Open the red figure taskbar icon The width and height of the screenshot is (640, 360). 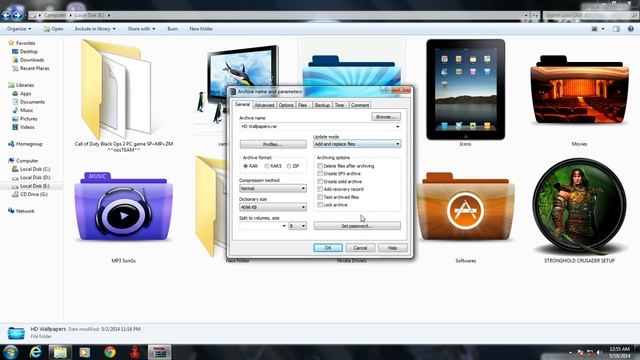[134, 352]
